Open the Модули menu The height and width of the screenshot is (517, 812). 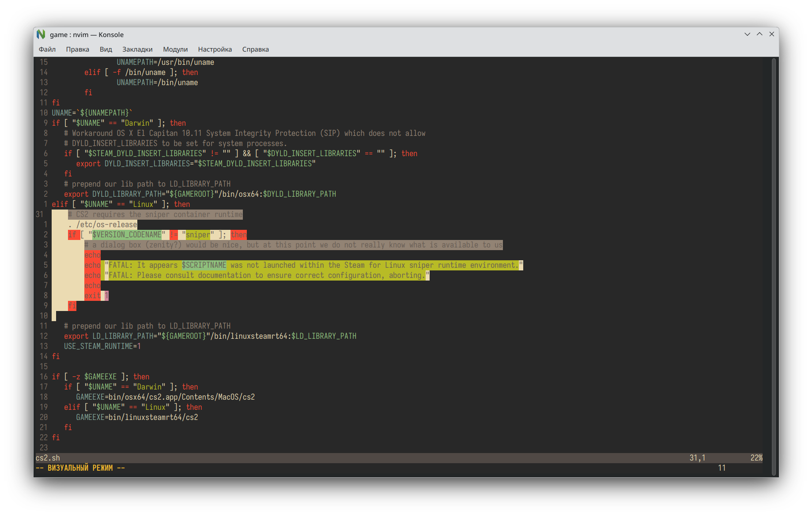tap(175, 49)
